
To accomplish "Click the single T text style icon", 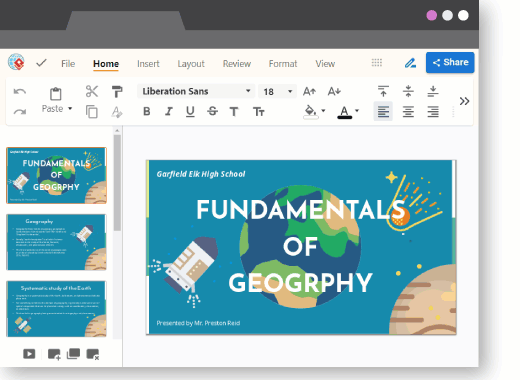I will (234, 112).
